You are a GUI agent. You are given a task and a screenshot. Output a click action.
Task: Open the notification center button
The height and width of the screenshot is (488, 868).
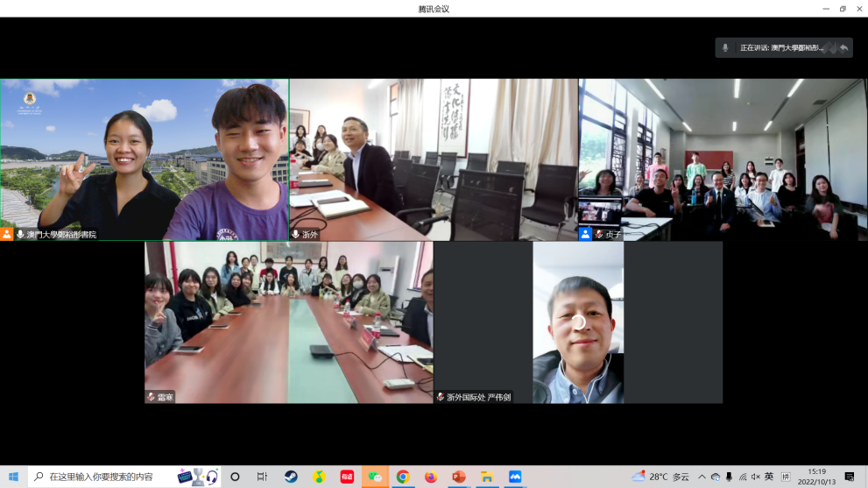[x=849, y=477]
